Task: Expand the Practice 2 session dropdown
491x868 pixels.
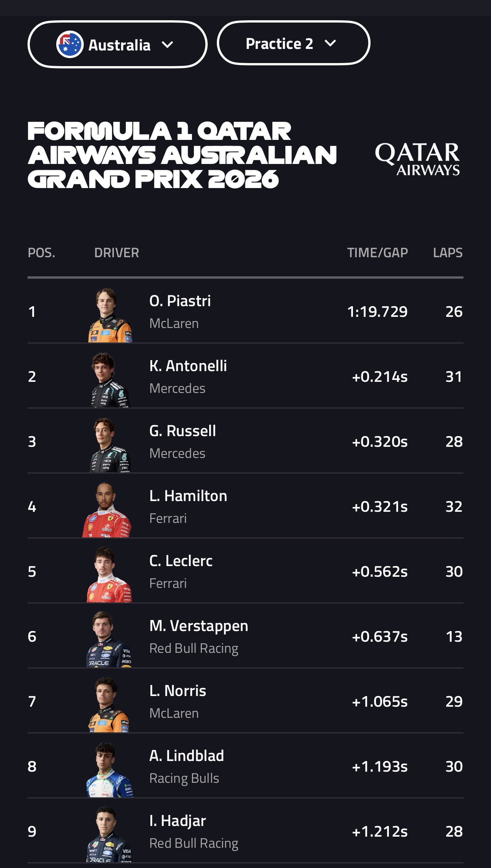Action: [293, 44]
